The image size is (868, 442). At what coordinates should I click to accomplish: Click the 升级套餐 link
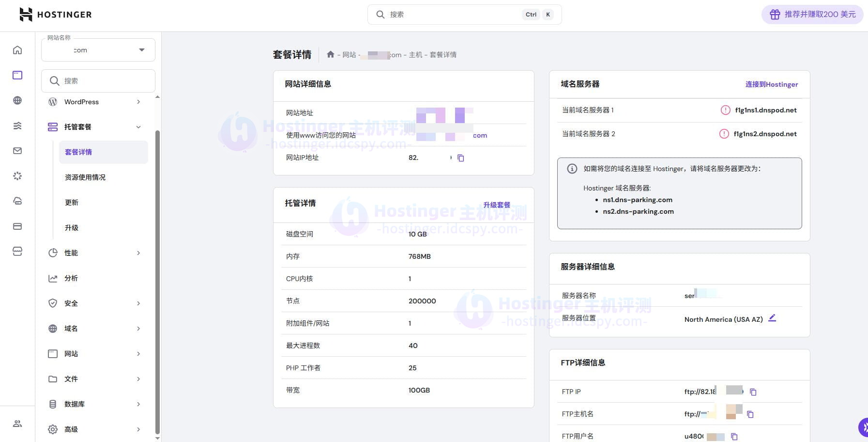click(x=497, y=205)
